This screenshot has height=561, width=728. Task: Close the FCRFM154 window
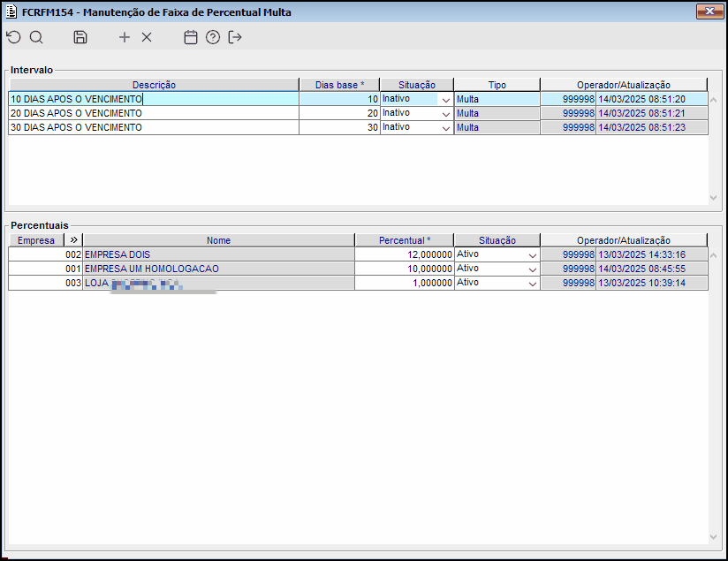coord(709,11)
